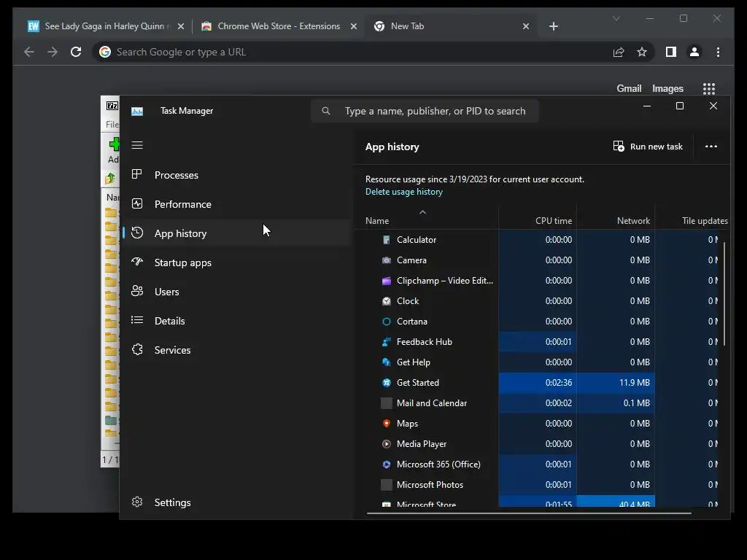Open Chrome tab search chevron
This screenshot has height=560, width=747.
tap(616, 18)
